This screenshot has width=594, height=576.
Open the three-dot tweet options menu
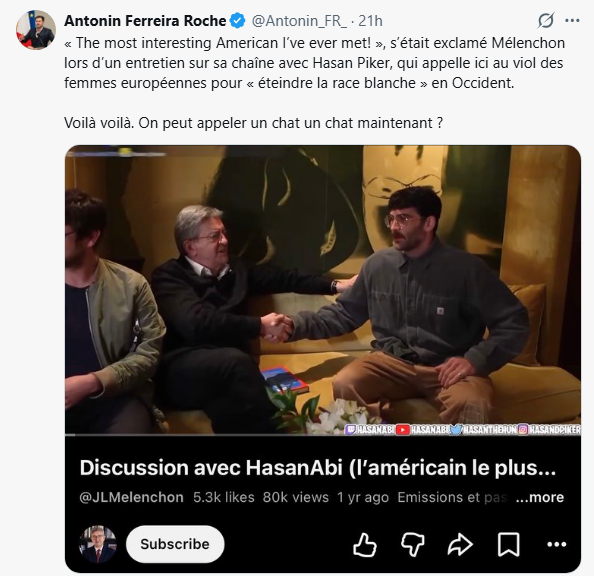(572, 20)
